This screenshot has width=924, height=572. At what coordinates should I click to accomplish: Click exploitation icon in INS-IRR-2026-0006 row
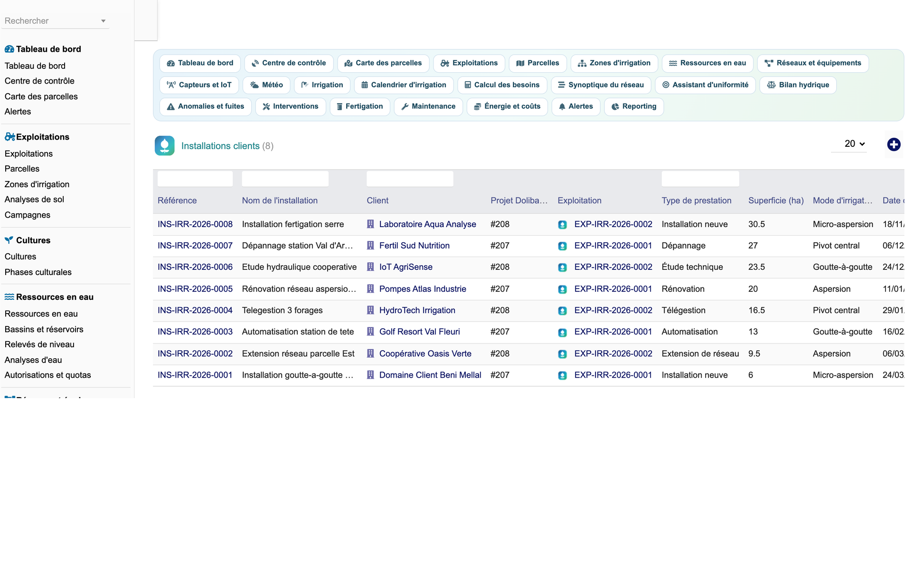pos(563,267)
